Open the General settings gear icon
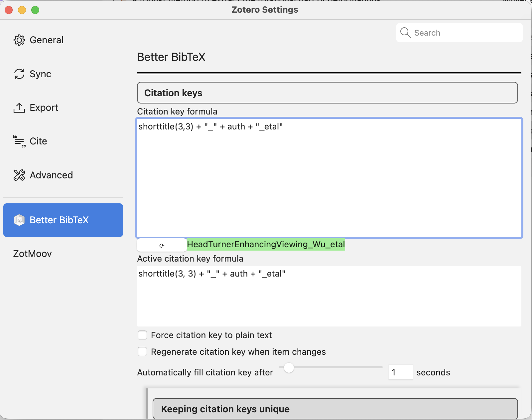The image size is (532, 420). [19, 40]
